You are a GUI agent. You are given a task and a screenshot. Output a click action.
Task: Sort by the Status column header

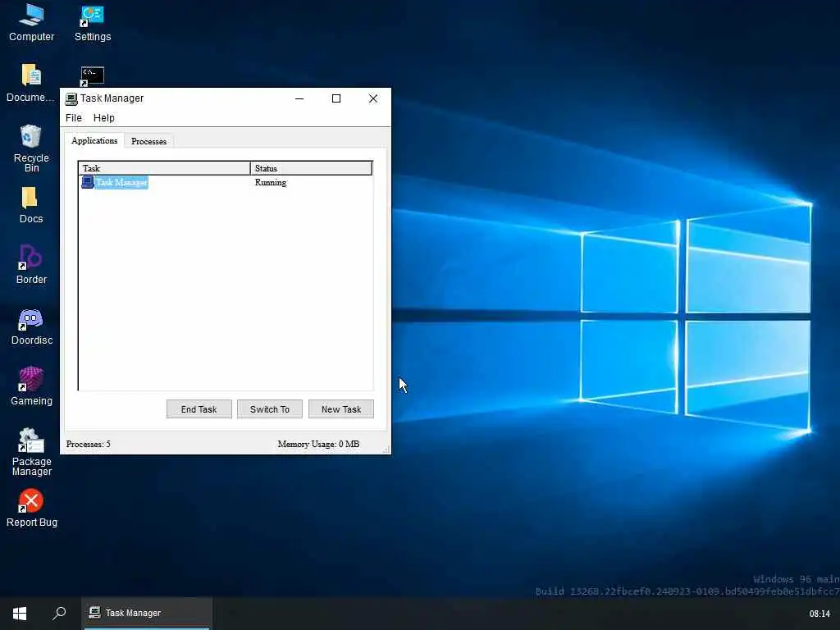tap(311, 168)
